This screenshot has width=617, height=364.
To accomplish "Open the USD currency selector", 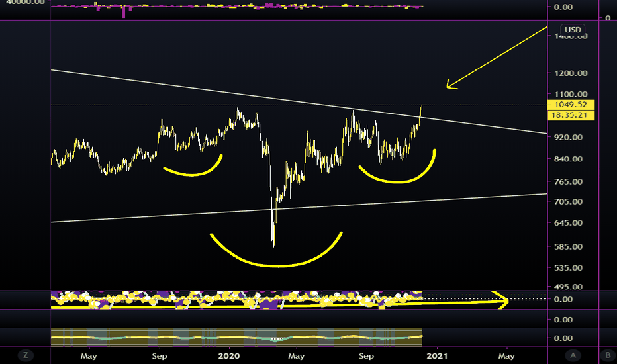I will point(573,30).
